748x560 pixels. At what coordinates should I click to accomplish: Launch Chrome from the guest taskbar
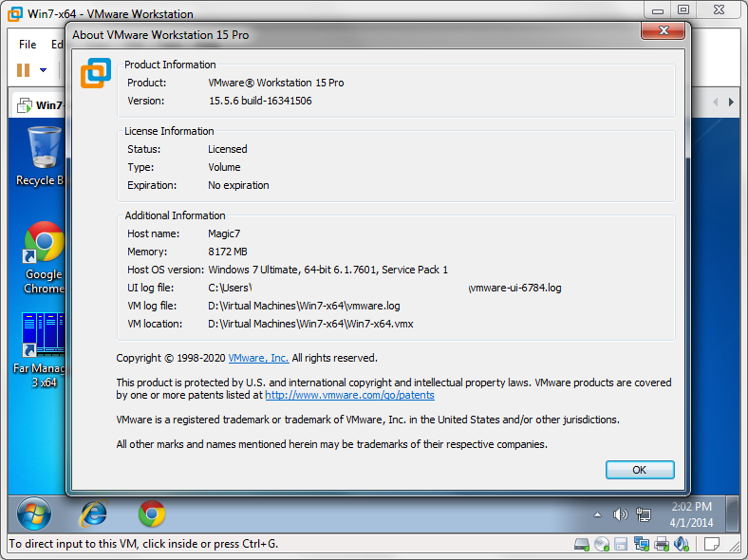pos(152,513)
